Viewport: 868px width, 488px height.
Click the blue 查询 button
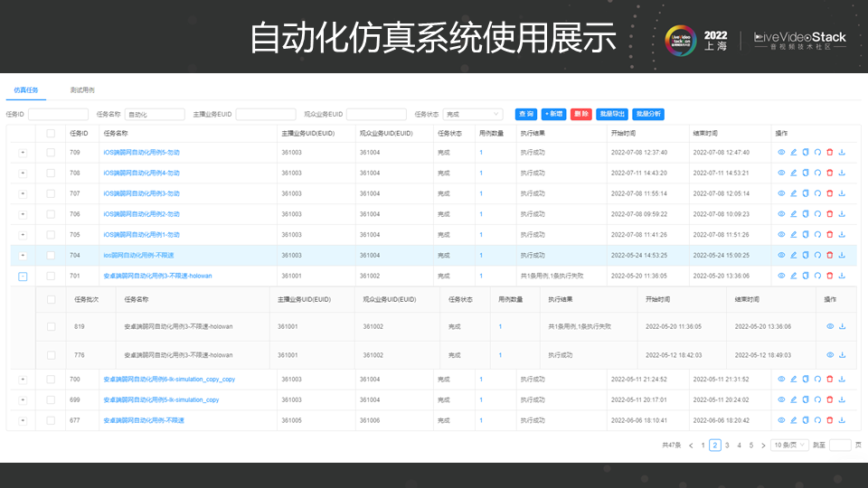tap(526, 114)
